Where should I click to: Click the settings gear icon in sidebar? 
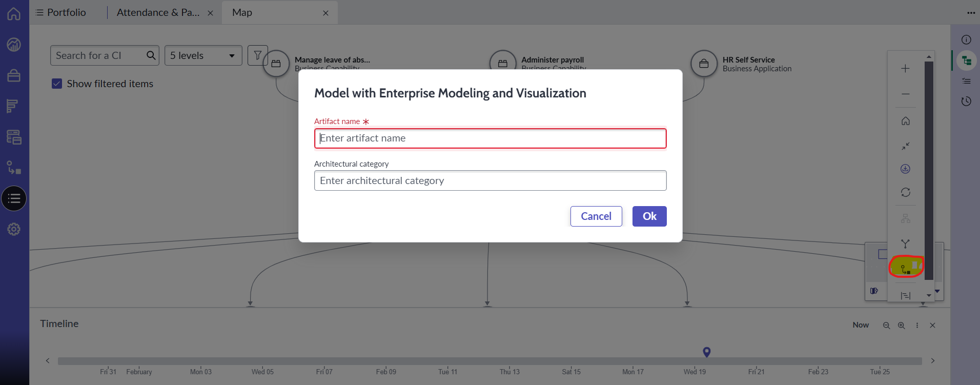(14, 229)
